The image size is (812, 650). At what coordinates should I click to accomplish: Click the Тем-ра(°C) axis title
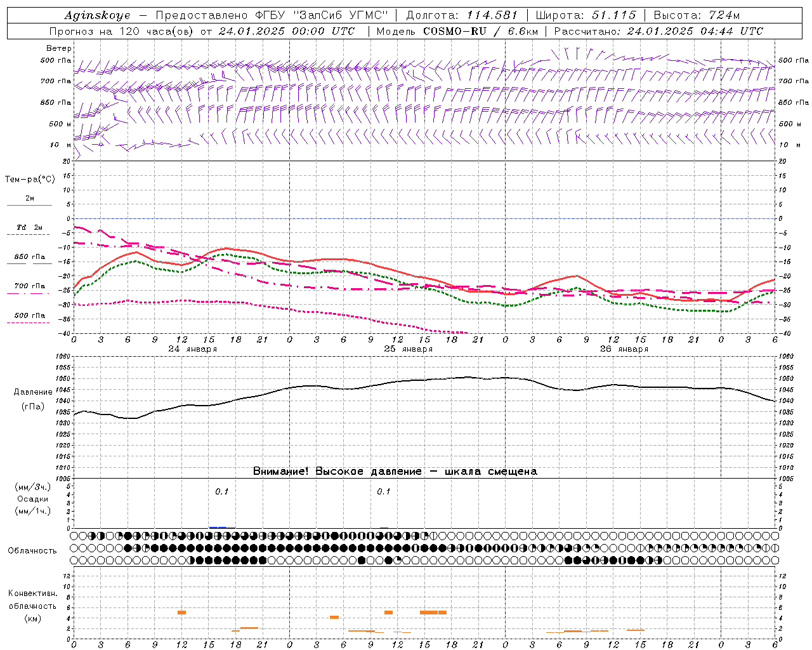coord(30,180)
